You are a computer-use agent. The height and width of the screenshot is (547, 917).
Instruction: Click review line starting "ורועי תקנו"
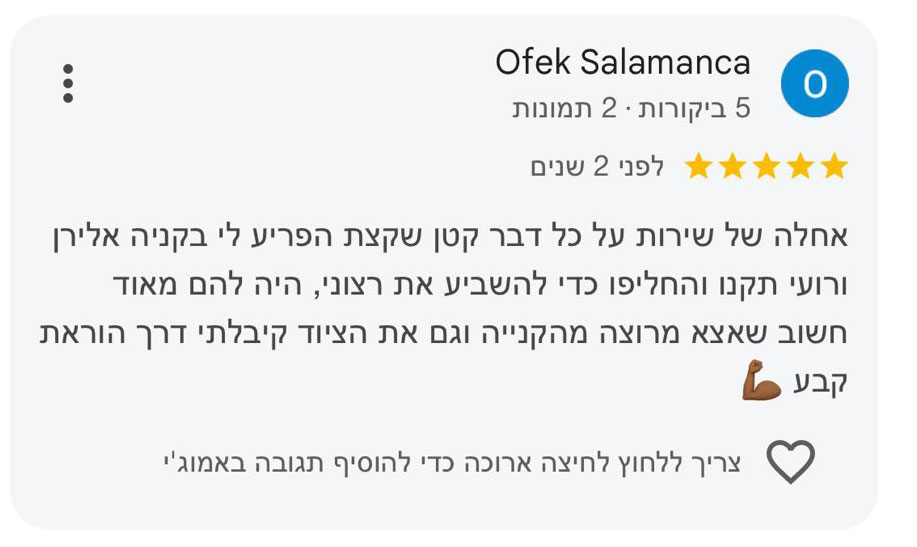tap(480, 285)
